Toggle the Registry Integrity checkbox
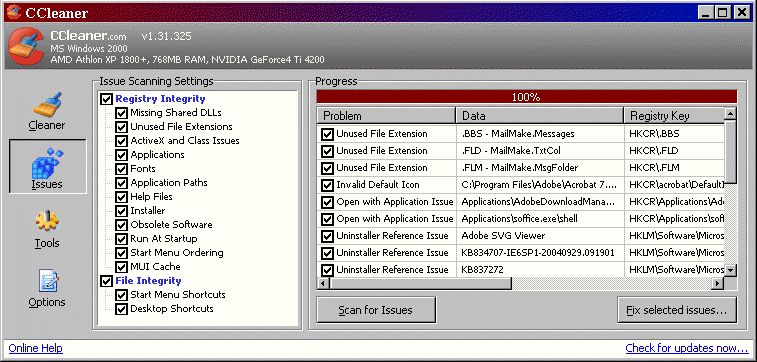The height and width of the screenshot is (362, 757). (x=106, y=99)
